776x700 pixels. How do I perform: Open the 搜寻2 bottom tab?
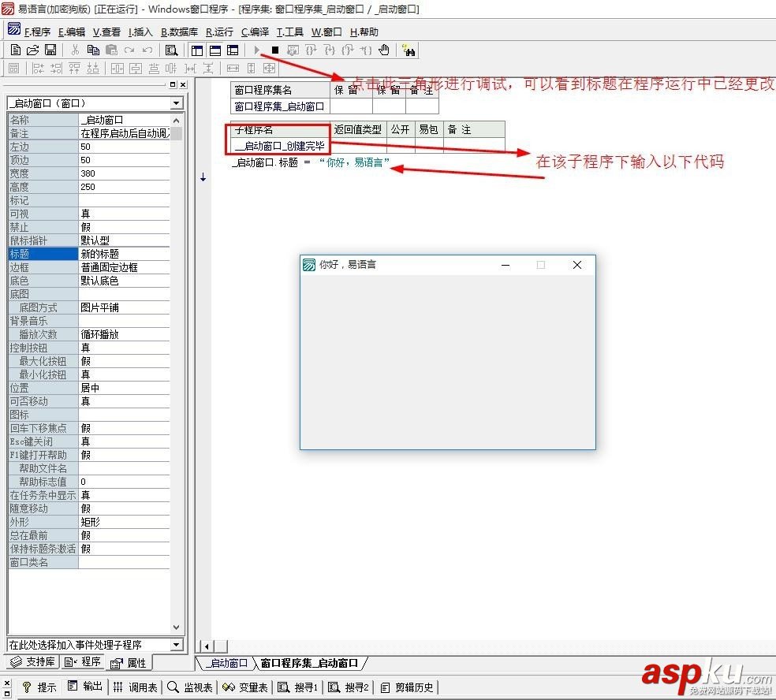(x=349, y=687)
